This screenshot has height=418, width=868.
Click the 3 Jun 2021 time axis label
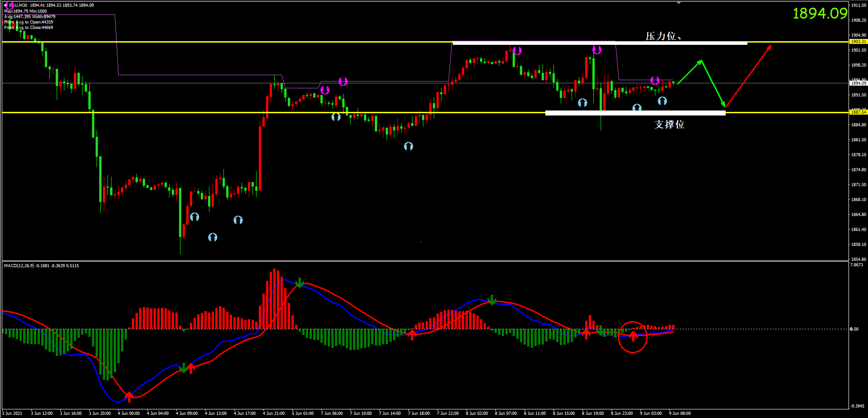tap(12, 413)
